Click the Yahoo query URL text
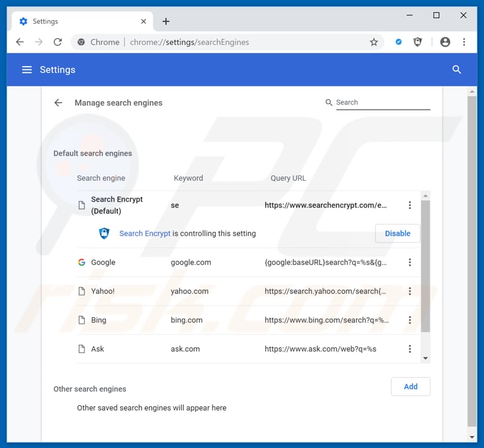Image resolution: width=484 pixels, height=448 pixels. [325, 291]
